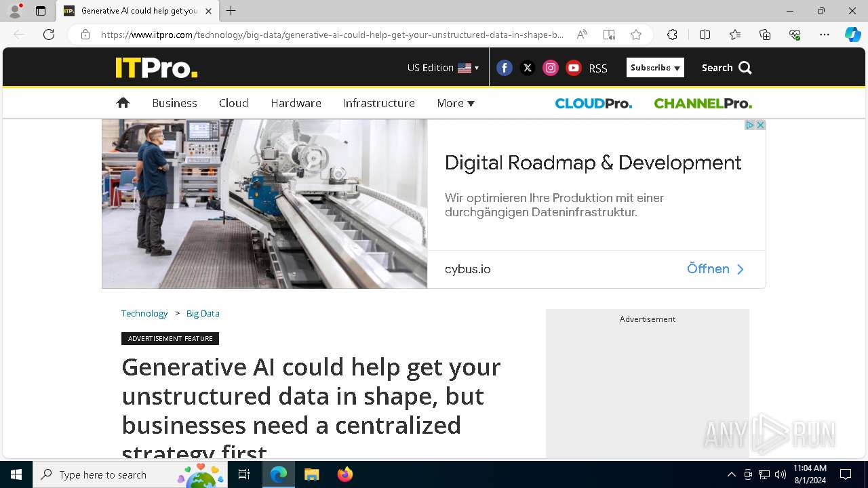Close the banner ad with X

(760, 125)
